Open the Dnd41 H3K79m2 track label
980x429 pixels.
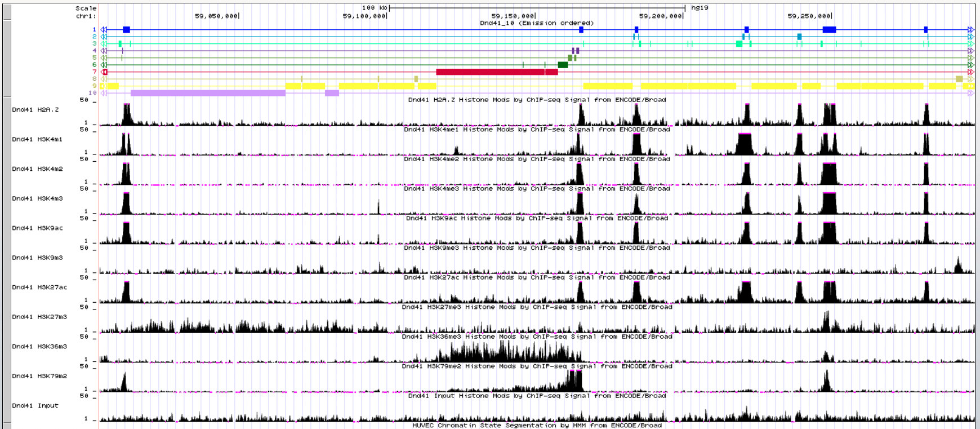pos(39,376)
